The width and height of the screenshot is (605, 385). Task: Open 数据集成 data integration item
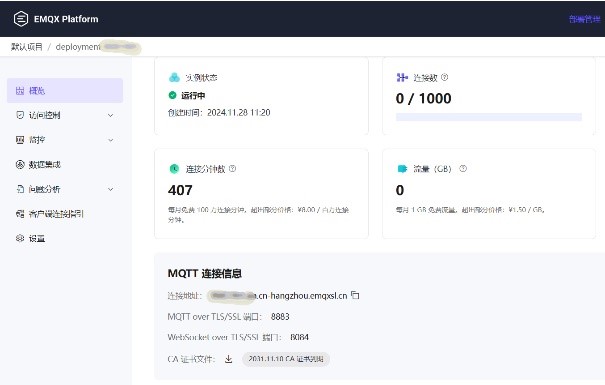click(x=65, y=164)
